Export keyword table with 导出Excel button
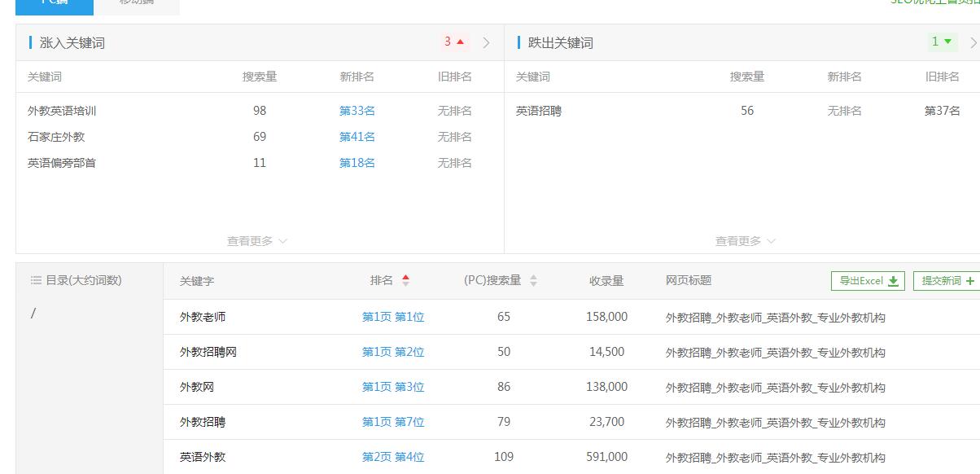Viewport: 980px width, 474px height. (868, 281)
